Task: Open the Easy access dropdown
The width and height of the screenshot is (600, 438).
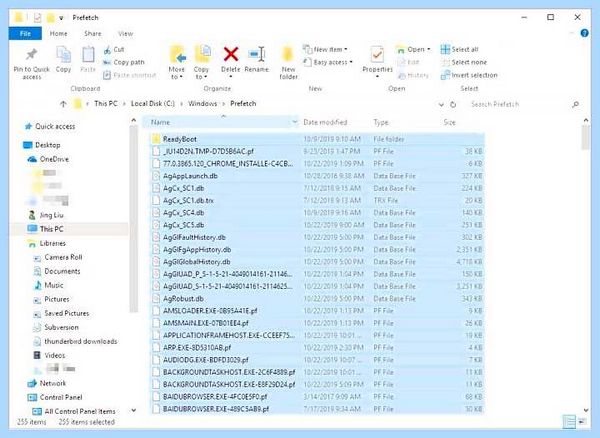Action: [328, 62]
